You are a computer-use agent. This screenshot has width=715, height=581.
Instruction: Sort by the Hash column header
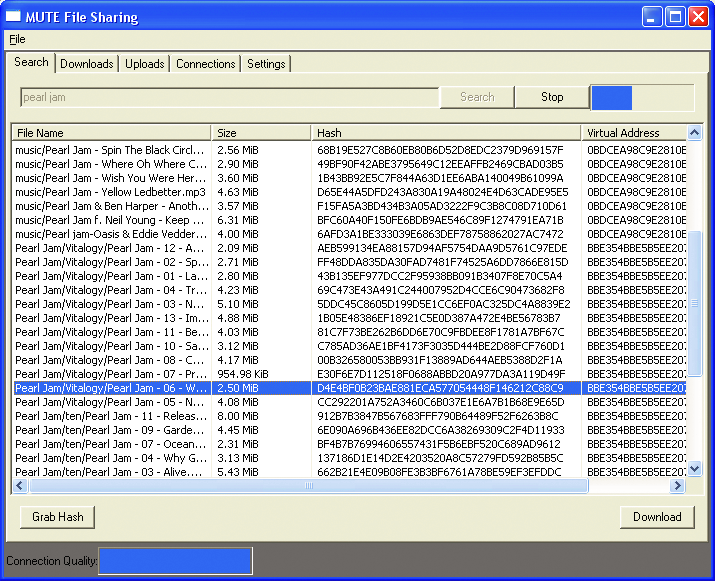click(x=446, y=133)
